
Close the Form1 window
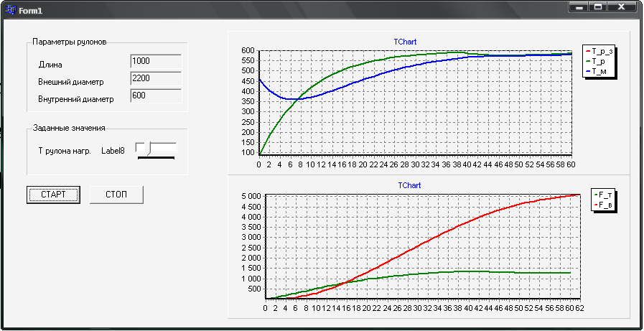(x=622, y=7)
